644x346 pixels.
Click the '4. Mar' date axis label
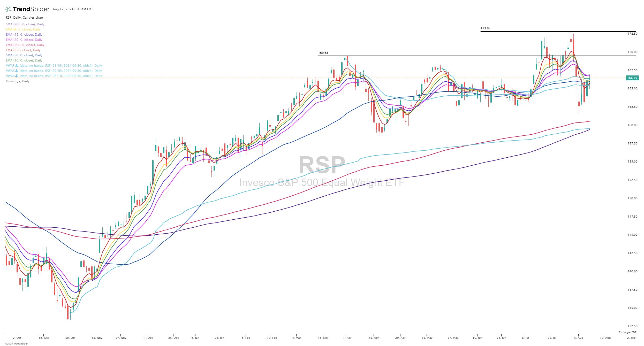click(x=297, y=338)
